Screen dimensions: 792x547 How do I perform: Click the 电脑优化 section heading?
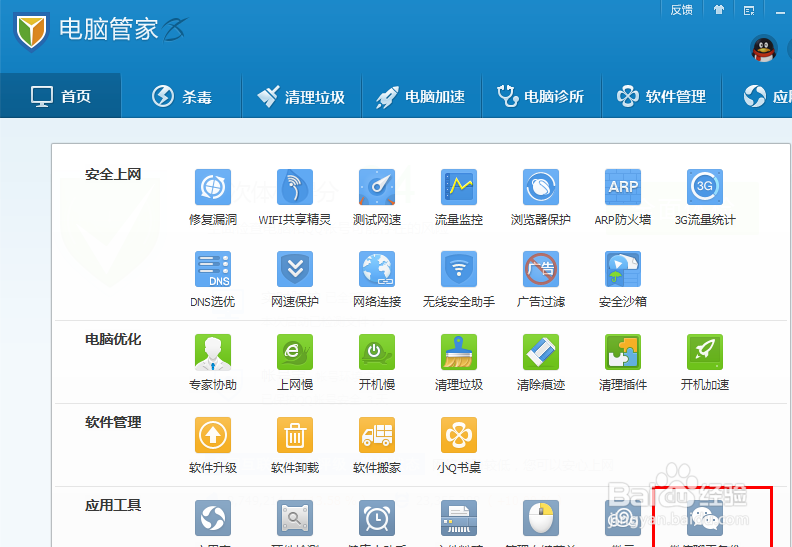pyautogui.click(x=113, y=339)
